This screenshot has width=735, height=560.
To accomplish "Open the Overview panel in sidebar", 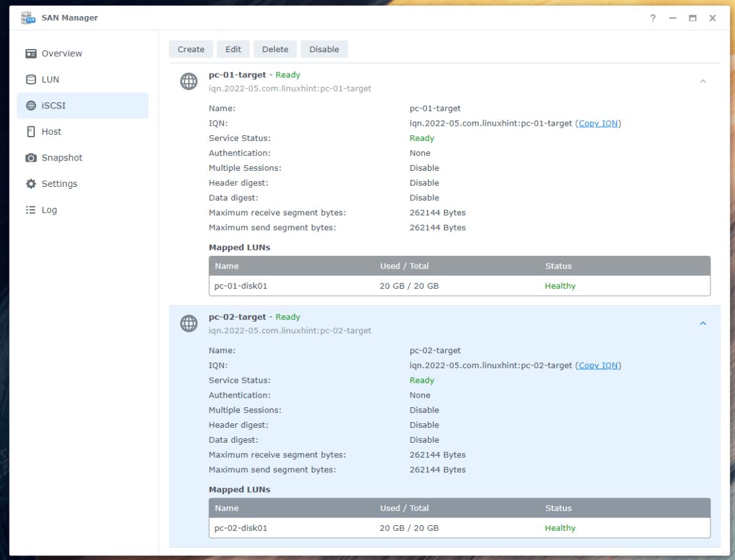I will [61, 53].
